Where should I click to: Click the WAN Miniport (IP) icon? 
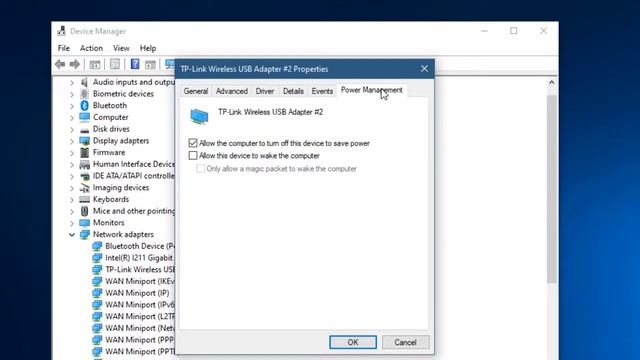pos(97,293)
